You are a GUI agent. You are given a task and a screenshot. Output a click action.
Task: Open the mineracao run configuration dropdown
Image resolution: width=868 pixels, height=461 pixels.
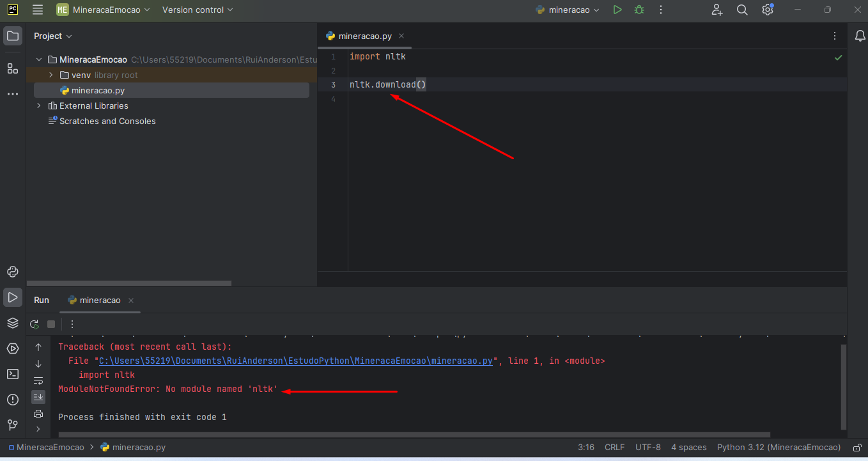tap(568, 10)
